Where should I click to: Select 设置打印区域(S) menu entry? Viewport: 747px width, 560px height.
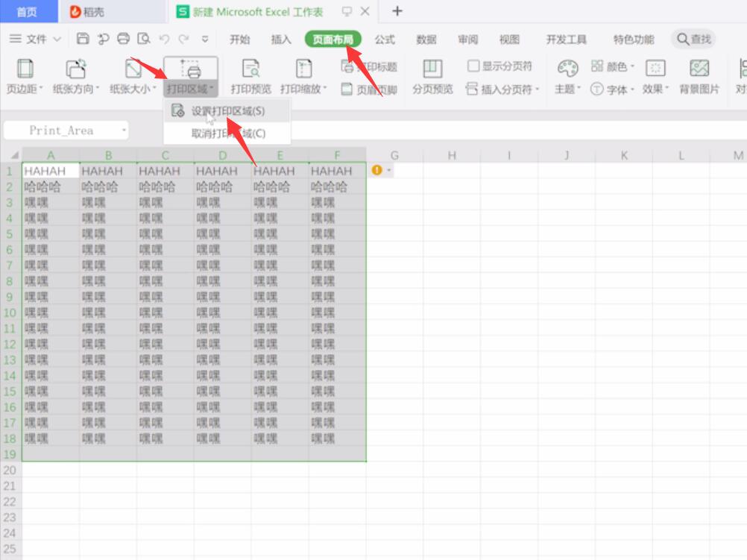tap(227, 111)
